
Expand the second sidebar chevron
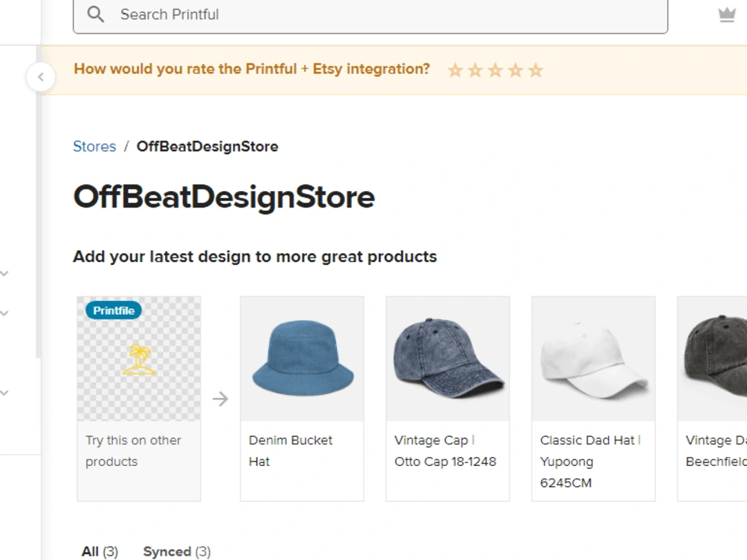pos(4,313)
